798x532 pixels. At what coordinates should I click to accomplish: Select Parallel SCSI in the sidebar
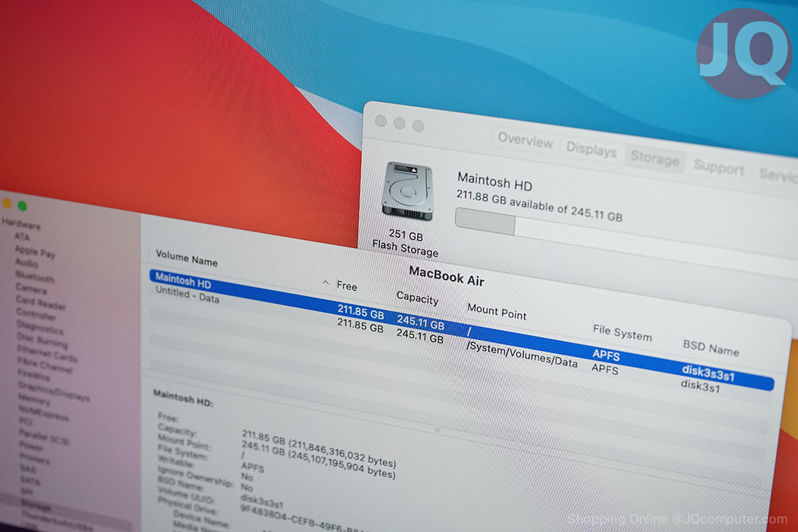tap(44, 438)
